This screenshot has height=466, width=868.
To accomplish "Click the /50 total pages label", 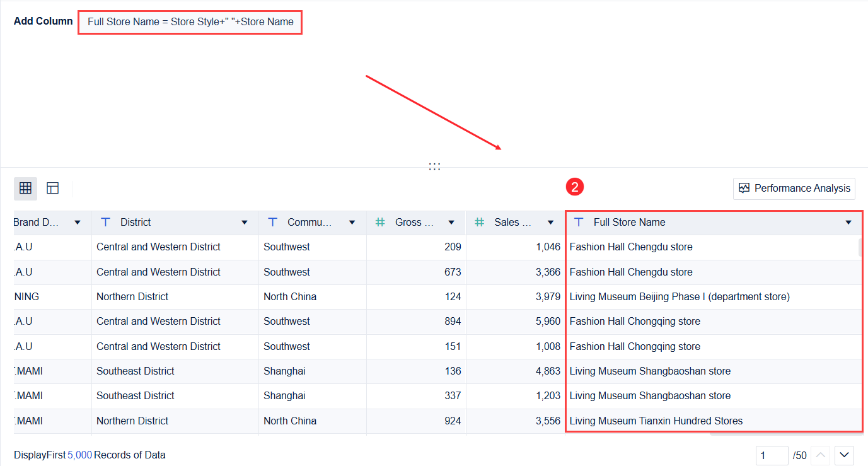I will click(800, 455).
